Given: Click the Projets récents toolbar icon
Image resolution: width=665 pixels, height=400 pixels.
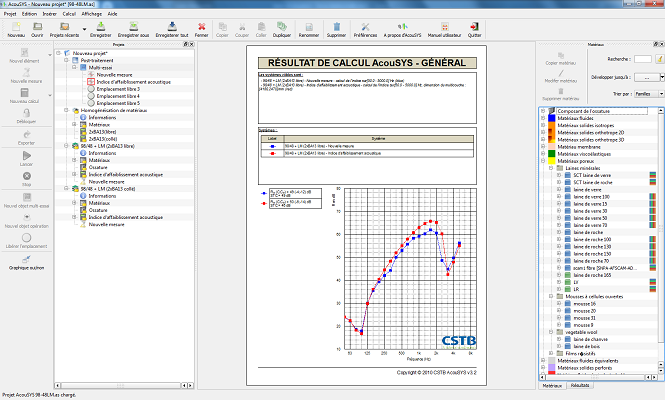Looking at the screenshot, I should coord(64,27).
